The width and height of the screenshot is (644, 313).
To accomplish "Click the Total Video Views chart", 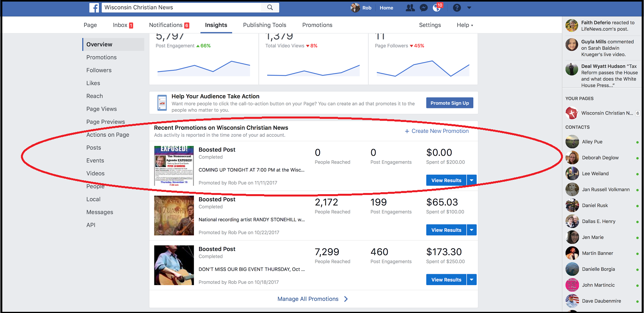I will (313, 70).
